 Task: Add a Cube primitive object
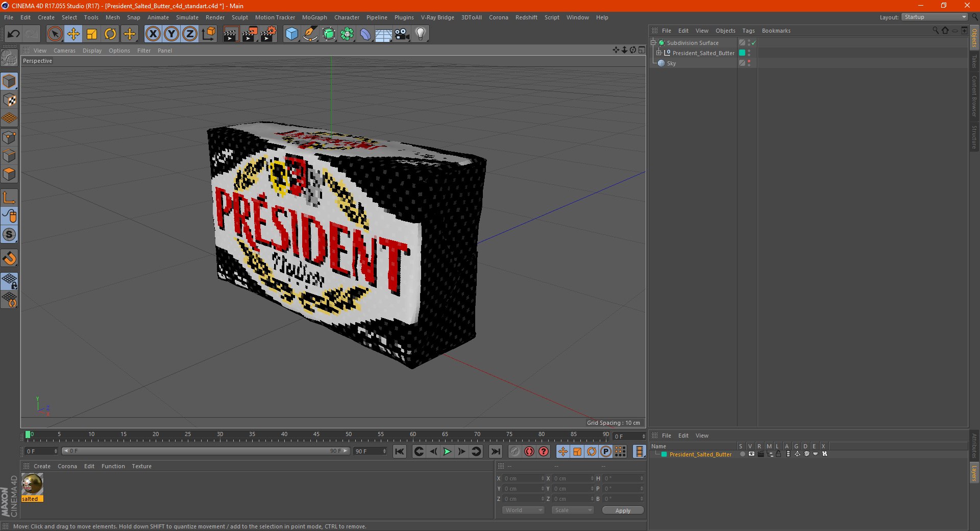coord(291,34)
